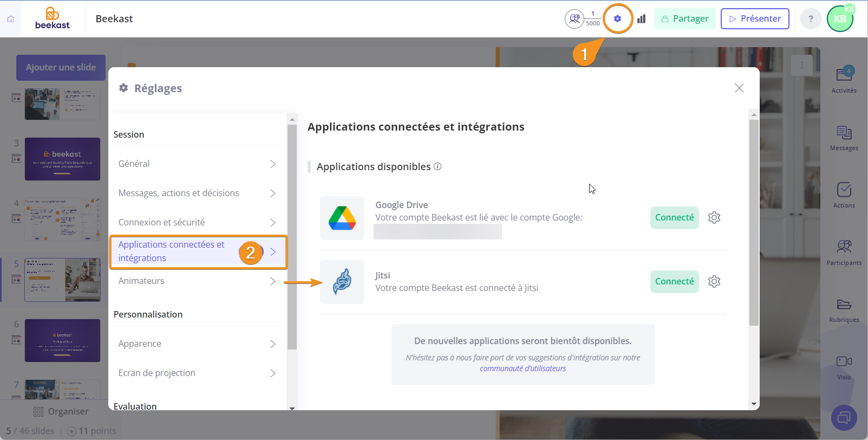Expand the chevron next to Animateurs

[273, 281]
